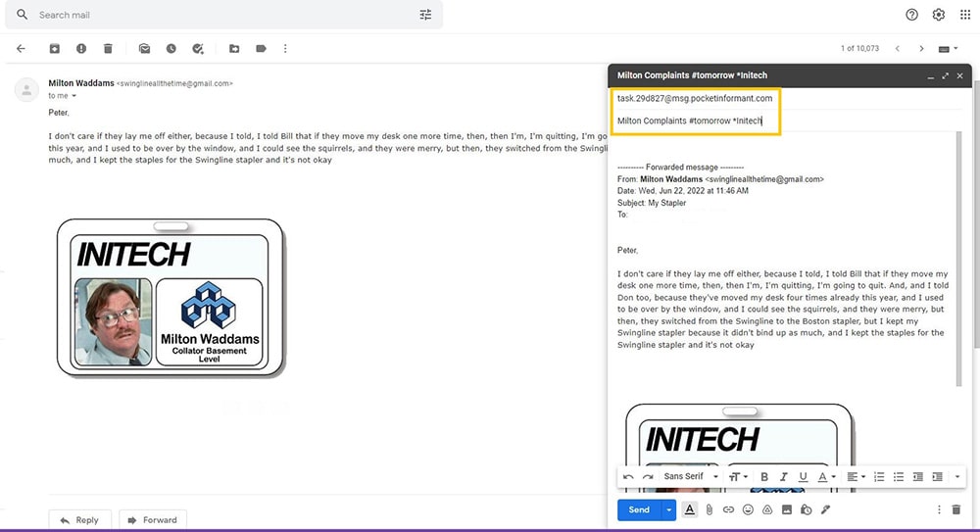Viewport: 980px width, 532px height.
Task: Attach files with the paperclip icon
Action: click(x=709, y=509)
